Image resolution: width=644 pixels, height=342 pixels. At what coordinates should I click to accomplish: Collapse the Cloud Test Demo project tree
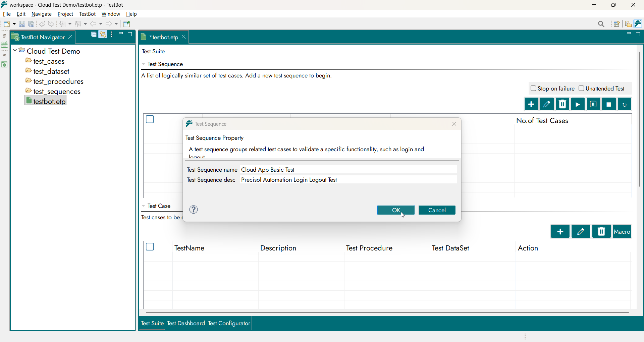pyautogui.click(x=15, y=51)
